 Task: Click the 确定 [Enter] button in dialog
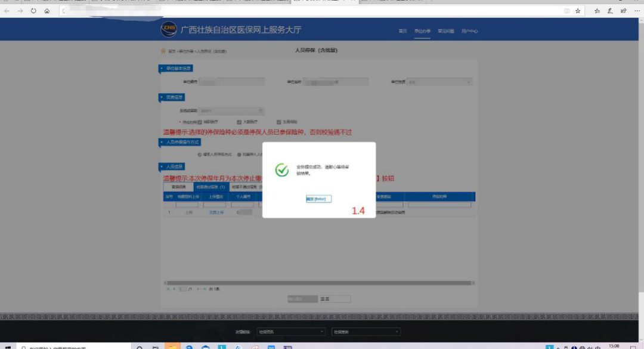(x=318, y=199)
